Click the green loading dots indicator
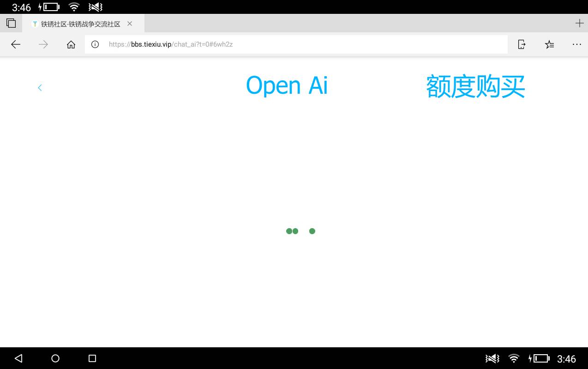 pos(300,231)
